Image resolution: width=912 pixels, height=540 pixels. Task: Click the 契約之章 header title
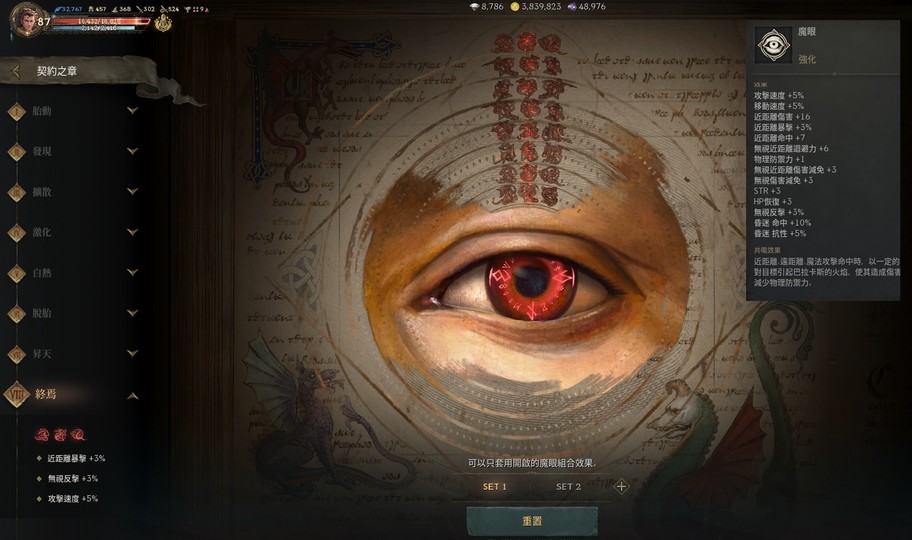click(56, 71)
